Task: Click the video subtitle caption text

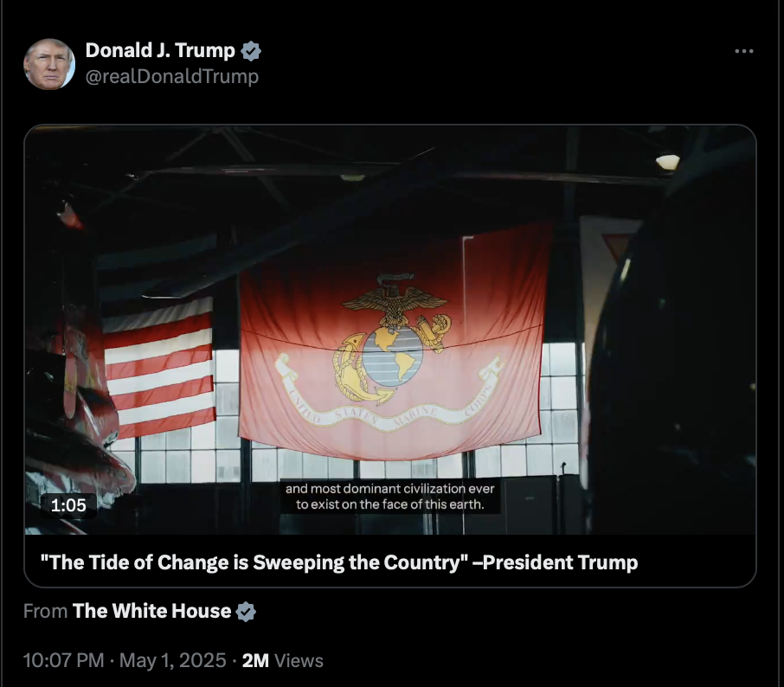Action: (390, 497)
